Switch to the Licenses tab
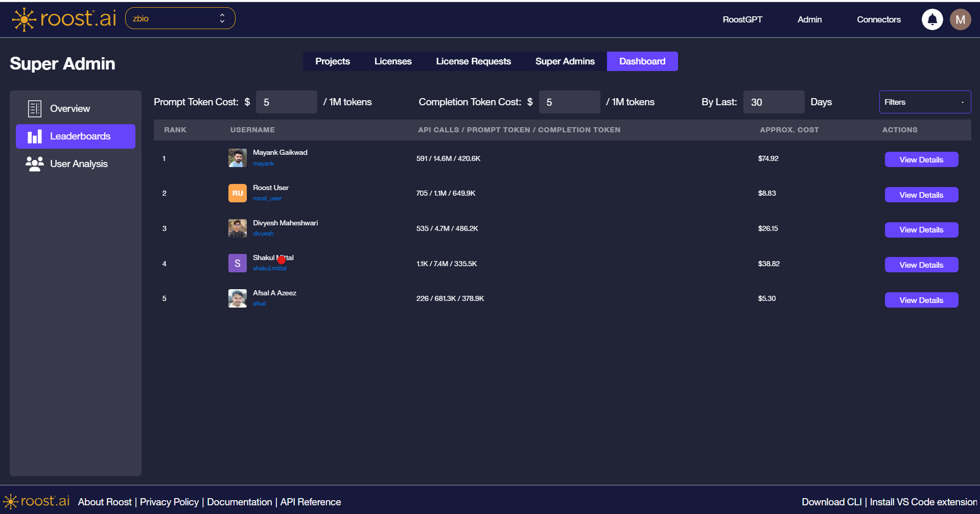This screenshot has width=980, height=514. 392,61
